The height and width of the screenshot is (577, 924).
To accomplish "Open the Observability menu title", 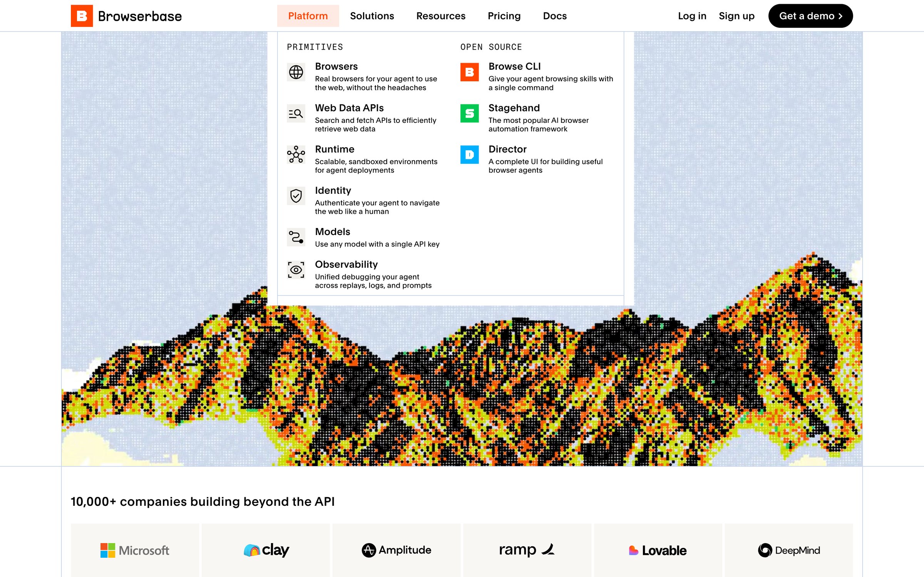I will (346, 264).
